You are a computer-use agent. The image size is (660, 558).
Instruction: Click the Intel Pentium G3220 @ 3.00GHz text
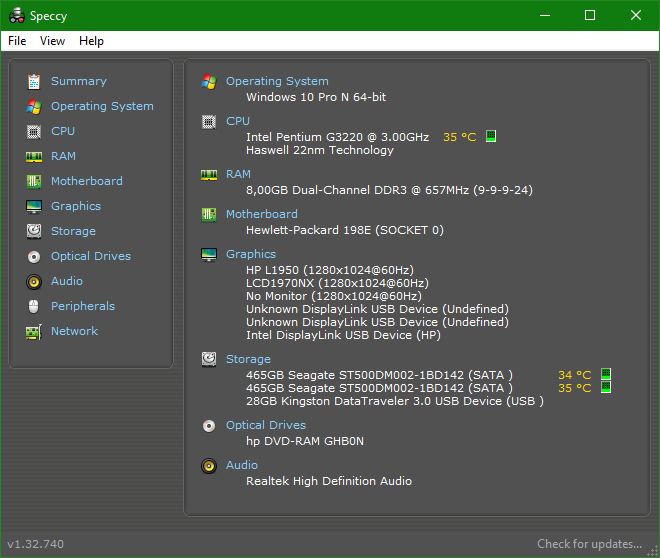pyautogui.click(x=338, y=137)
